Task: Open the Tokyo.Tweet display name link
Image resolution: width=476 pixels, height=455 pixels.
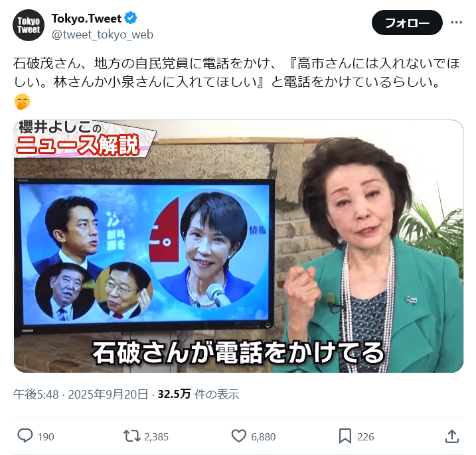Action: (x=86, y=19)
